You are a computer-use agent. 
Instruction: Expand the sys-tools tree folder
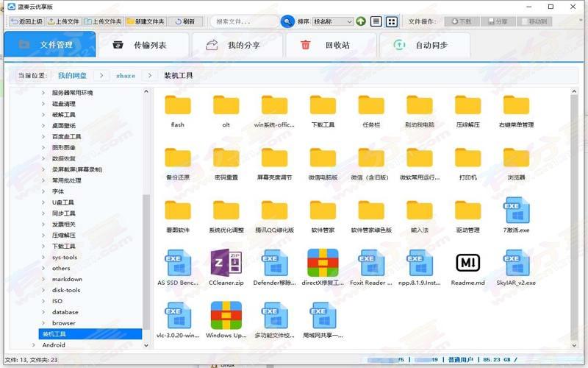tap(43, 258)
